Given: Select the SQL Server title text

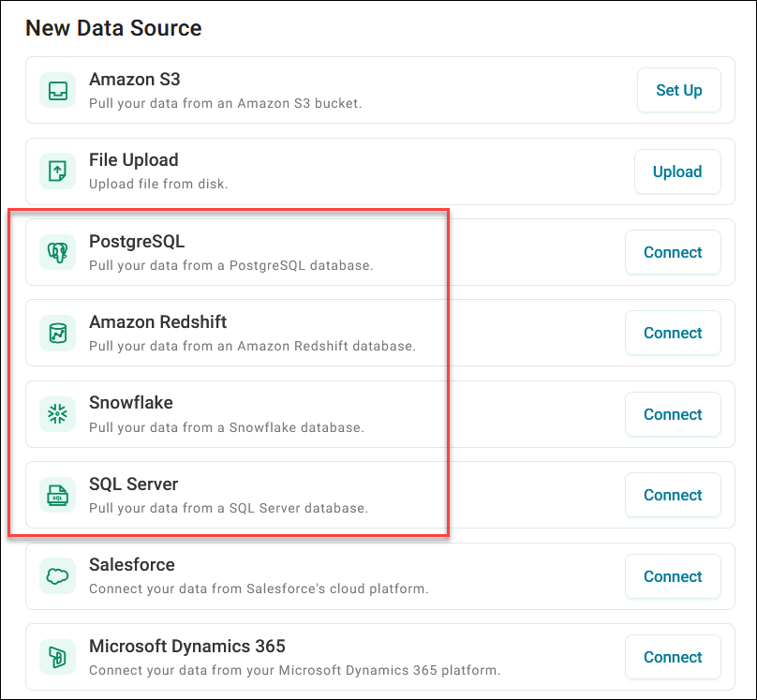Looking at the screenshot, I should pos(134,484).
